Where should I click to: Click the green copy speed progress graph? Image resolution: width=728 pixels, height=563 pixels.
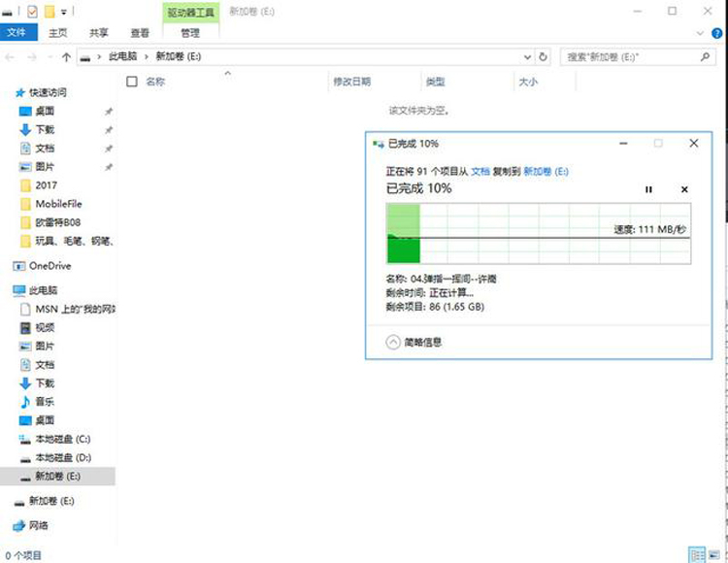pyautogui.click(x=539, y=234)
